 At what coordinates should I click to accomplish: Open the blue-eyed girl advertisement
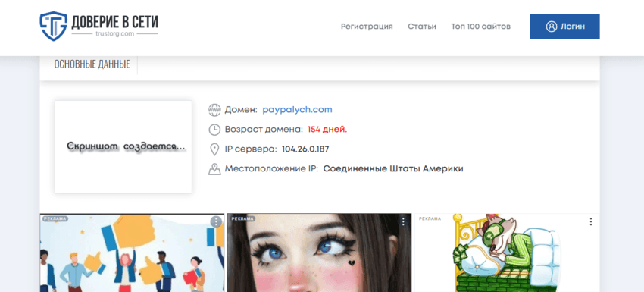[x=319, y=253]
